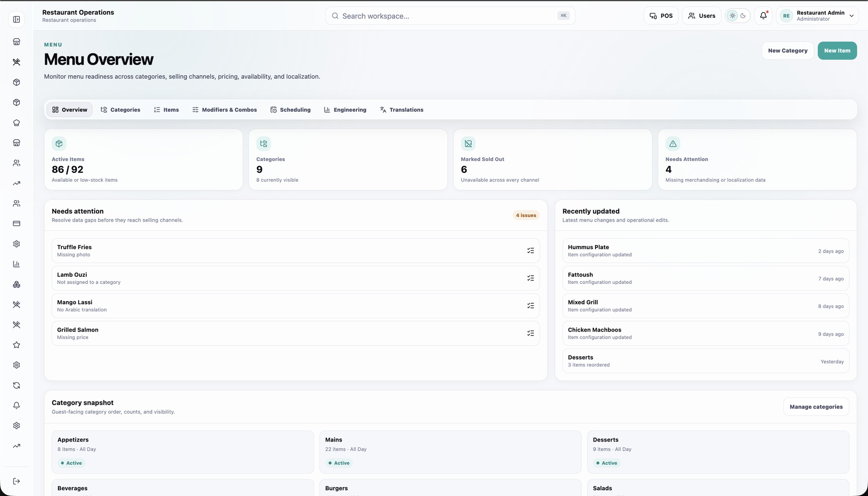The image size is (868, 496).
Task: Focus the Search workspace input field
Action: [450, 16]
